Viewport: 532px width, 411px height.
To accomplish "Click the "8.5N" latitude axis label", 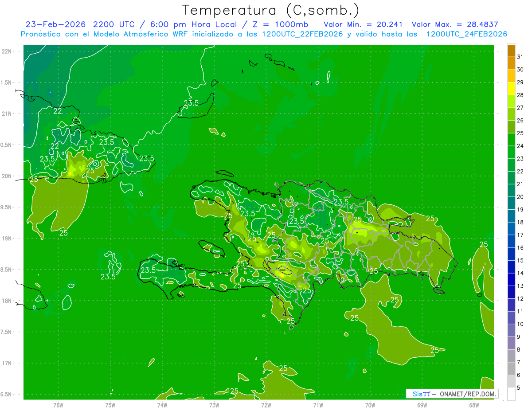I will point(7,270).
